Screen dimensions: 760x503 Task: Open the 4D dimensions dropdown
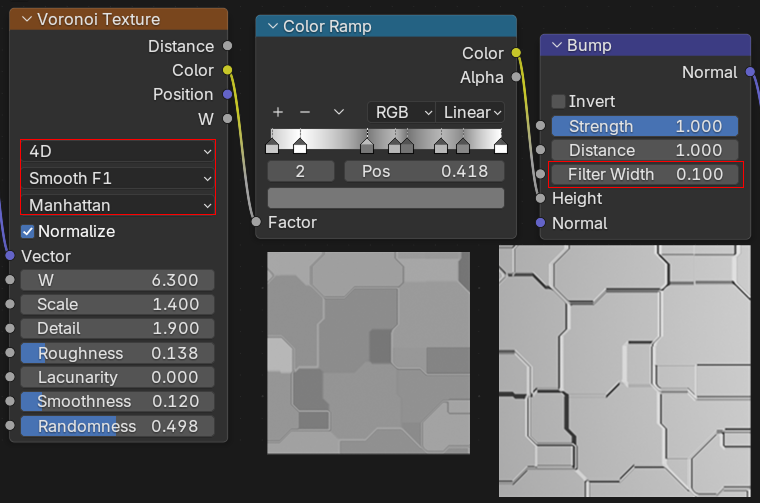click(x=119, y=151)
